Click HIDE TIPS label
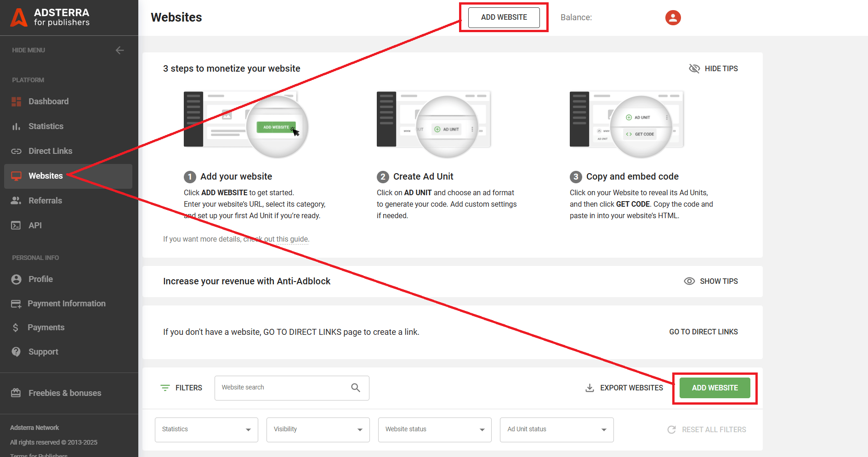This screenshot has height=457, width=868. coord(721,68)
